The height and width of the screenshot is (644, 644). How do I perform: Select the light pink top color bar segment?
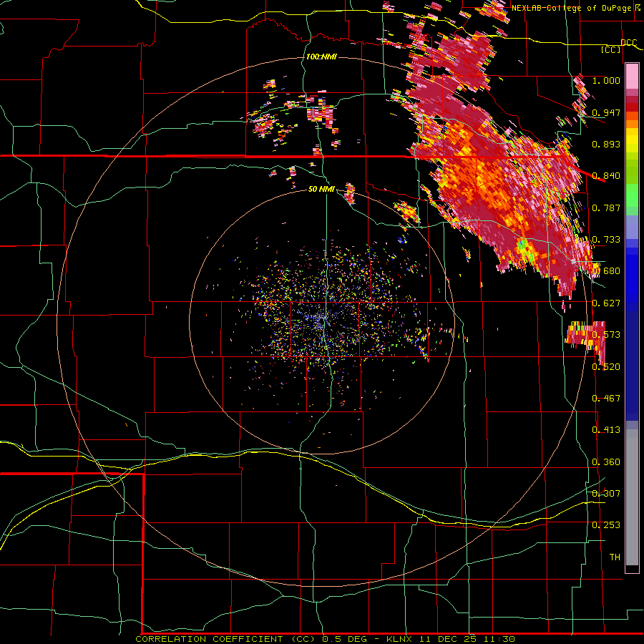pos(632,76)
